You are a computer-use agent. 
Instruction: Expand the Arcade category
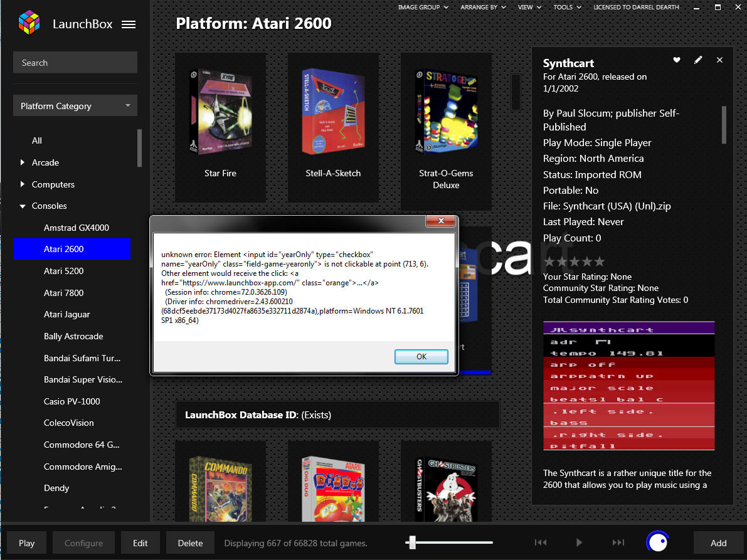[23, 162]
